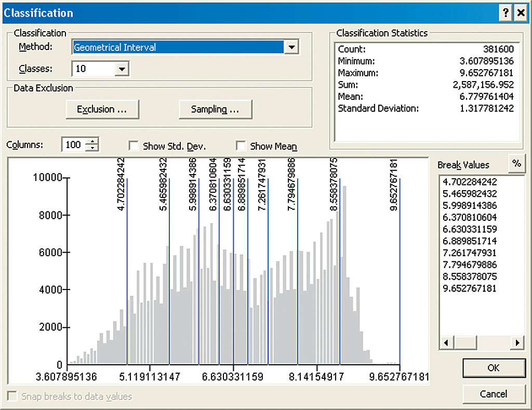Select the Geometrical Interval method field
The width and height of the screenshot is (532, 410).
pyautogui.click(x=178, y=47)
